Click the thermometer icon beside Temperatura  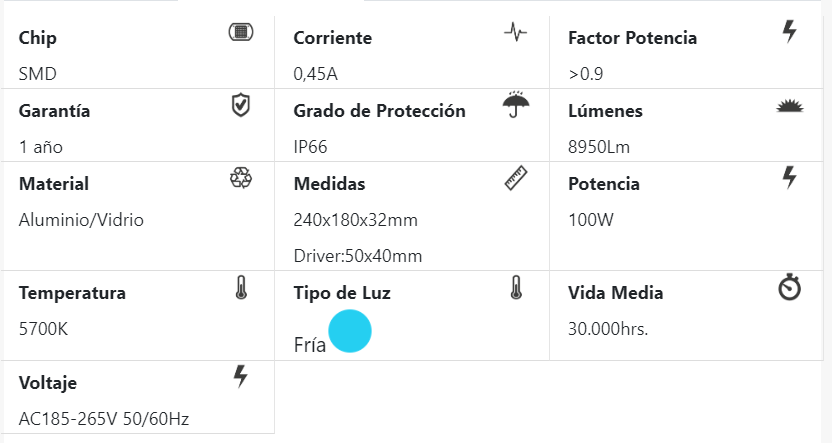pos(241,288)
